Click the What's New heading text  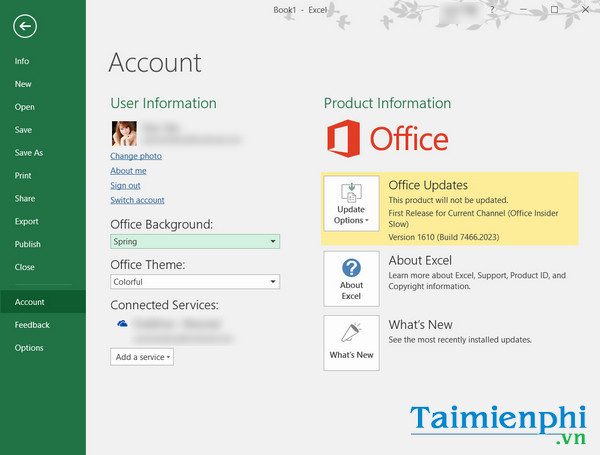[421, 325]
